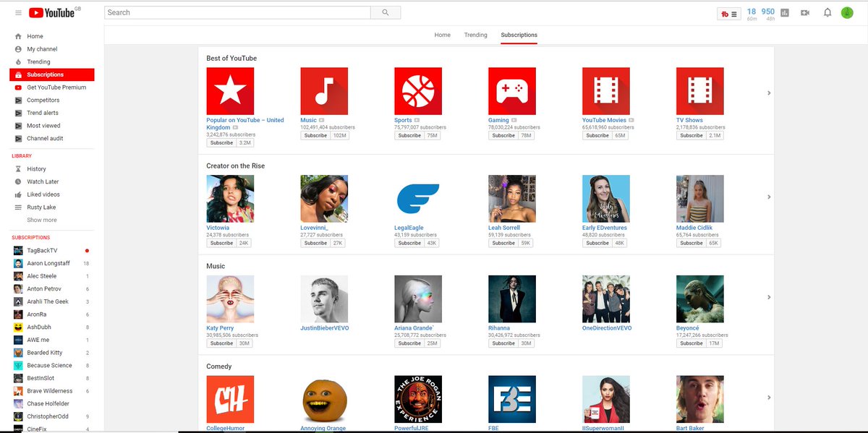
Task: Click the thumbs-up Liked videos icon
Action: (18, 194)
